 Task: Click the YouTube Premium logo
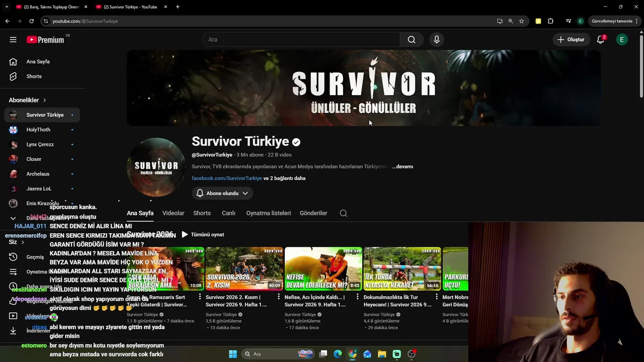click(45, 40)
